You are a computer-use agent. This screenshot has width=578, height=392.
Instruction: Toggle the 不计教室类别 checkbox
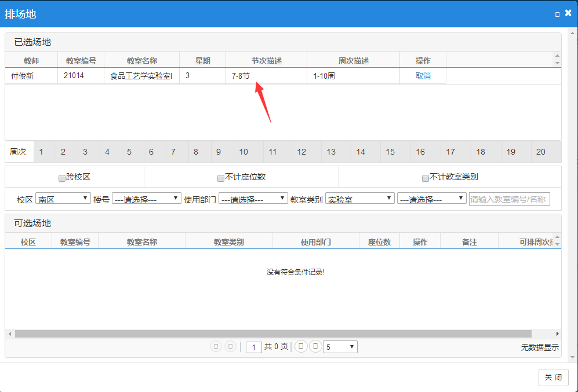click(x=426, y=178)
